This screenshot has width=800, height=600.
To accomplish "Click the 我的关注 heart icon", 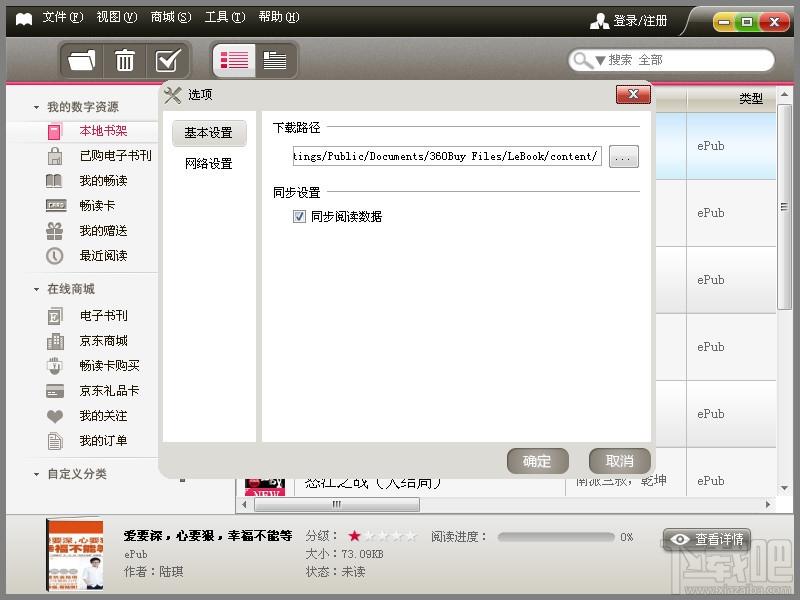I will point(55,416).
